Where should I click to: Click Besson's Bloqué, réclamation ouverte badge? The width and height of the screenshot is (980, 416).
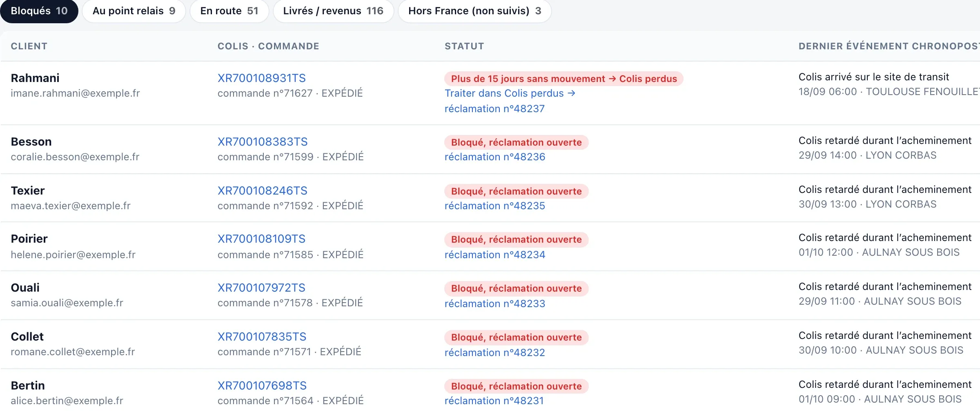517,142
